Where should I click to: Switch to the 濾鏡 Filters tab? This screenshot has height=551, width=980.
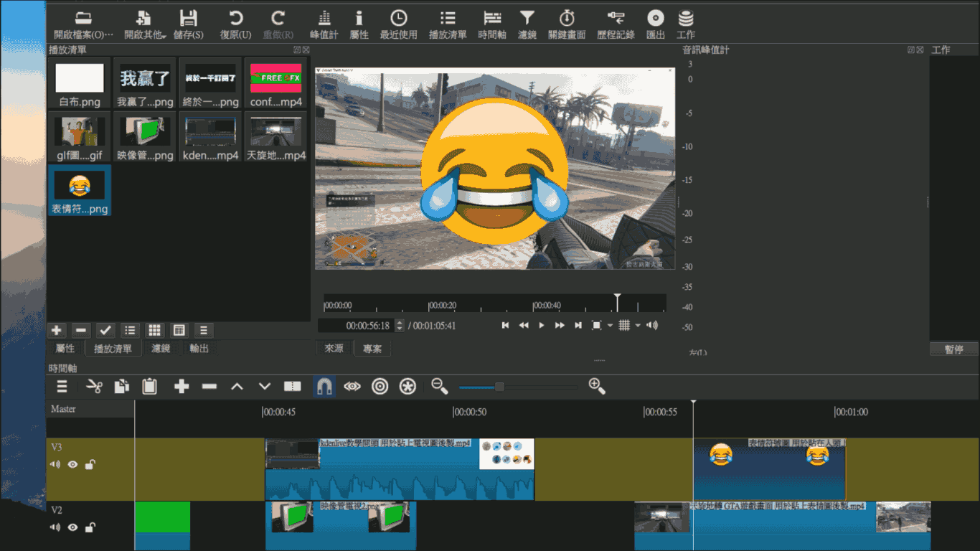click(x=161, y=349)
